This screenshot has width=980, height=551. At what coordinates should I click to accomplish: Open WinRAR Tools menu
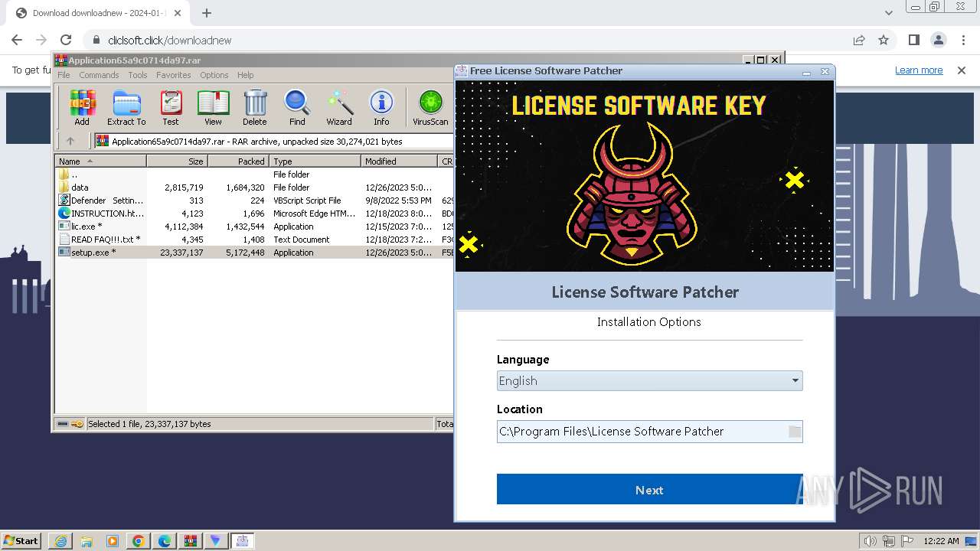[138, 75]
